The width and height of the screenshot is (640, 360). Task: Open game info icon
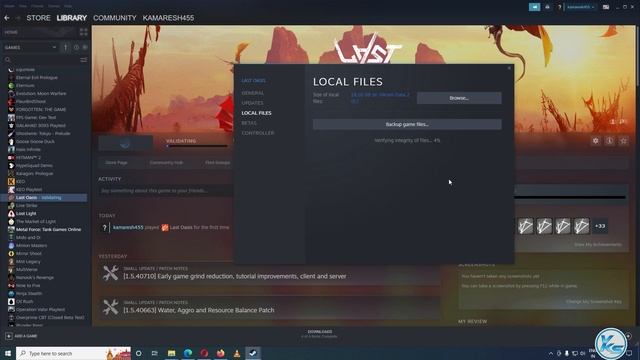point(609,141)
